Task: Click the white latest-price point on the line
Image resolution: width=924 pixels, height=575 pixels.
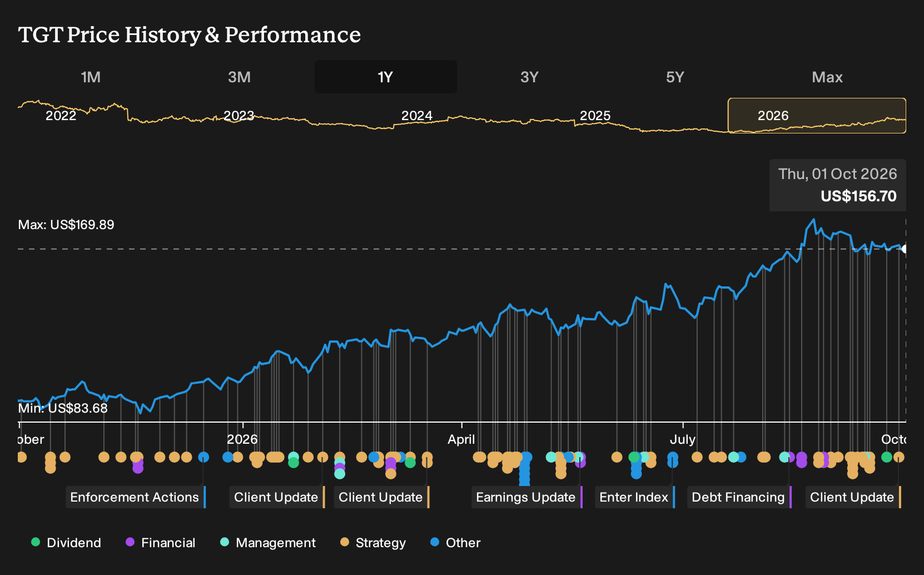Action: [905, 249]
